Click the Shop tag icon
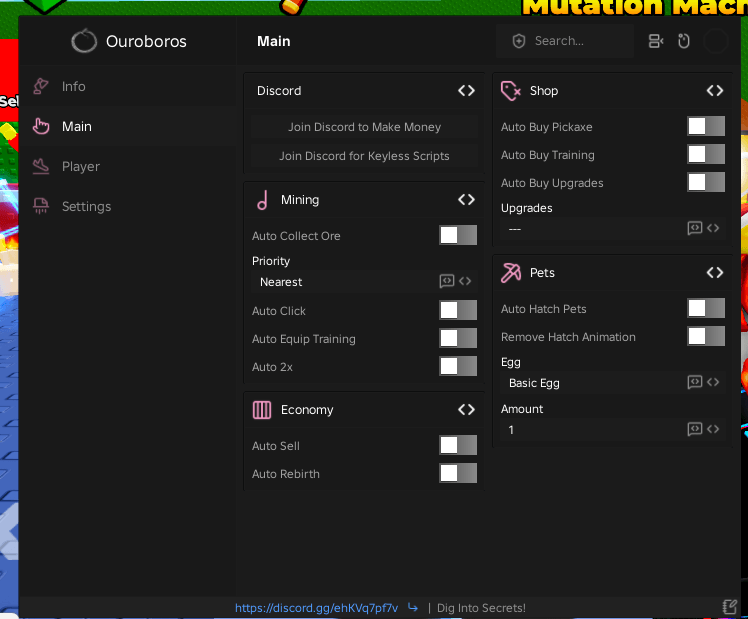 point(510,91)
